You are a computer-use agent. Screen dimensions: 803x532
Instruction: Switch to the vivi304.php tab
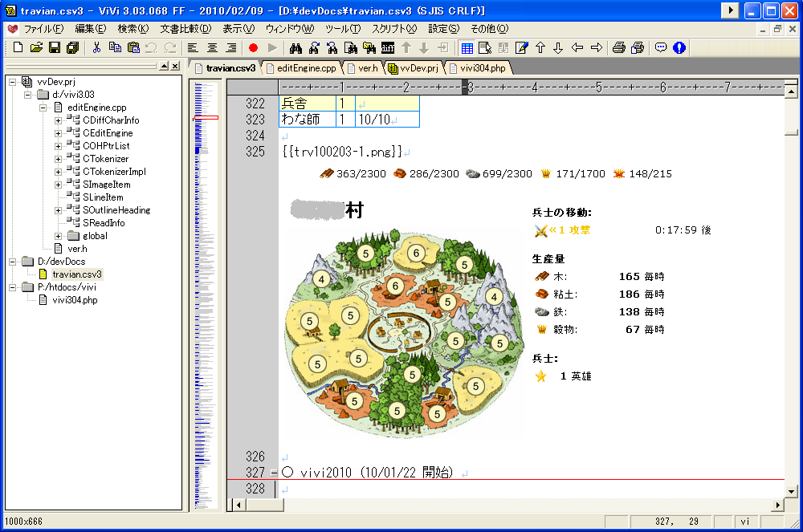click(x=478, y=68)
